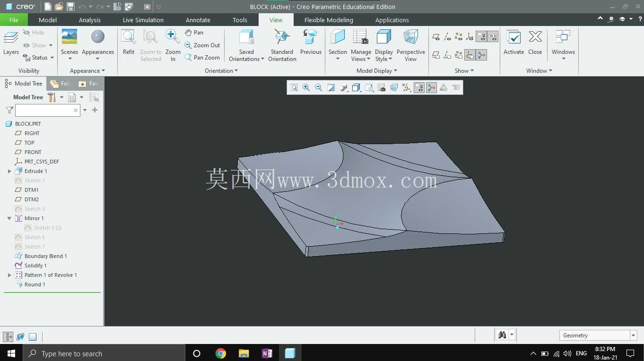Image resolution: width=644 pixels, height=361 pixels.
Task: Toggle the 10.0 dimension display button in Show group
Action: [x=493, y=36]
